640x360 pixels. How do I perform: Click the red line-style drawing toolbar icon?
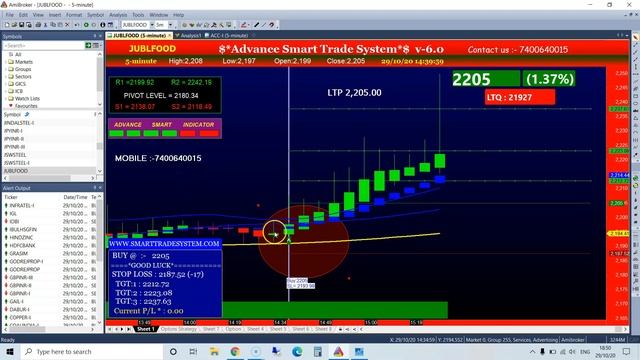click(x=244, y=25)
